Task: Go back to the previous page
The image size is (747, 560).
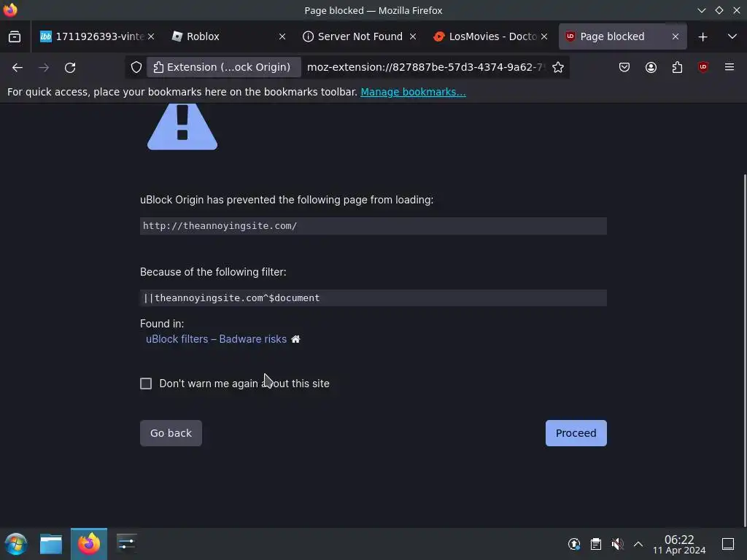Action: 18,68
